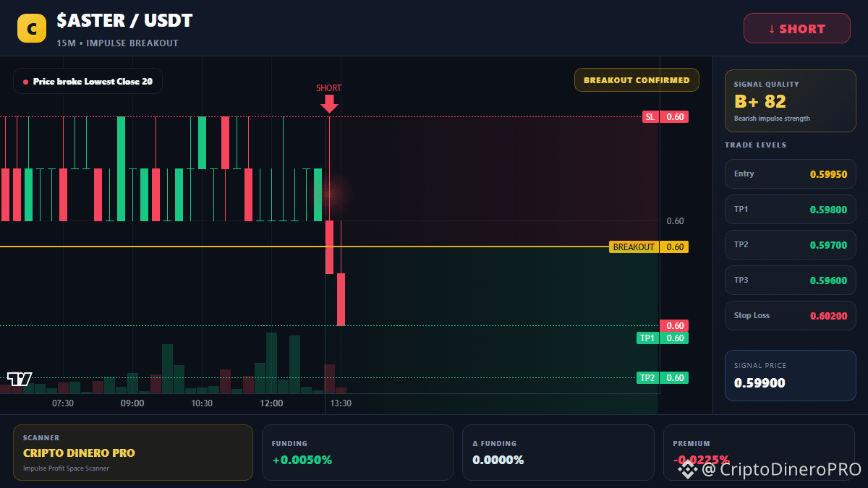The image size is (868, 488).
Task: Click the Entry 0.59950 row
Action: (x=791, y=174)
